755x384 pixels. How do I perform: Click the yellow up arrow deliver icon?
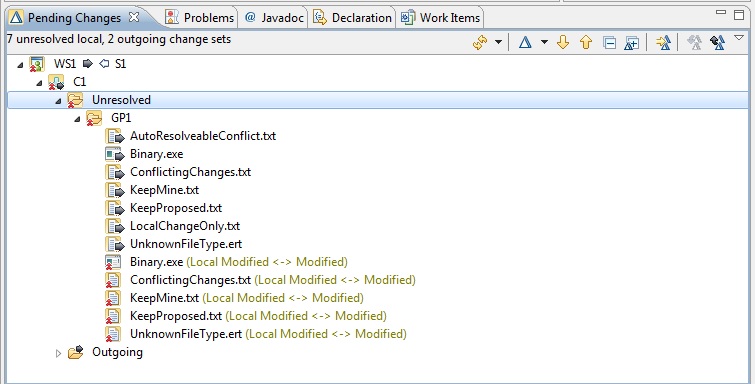586,42
